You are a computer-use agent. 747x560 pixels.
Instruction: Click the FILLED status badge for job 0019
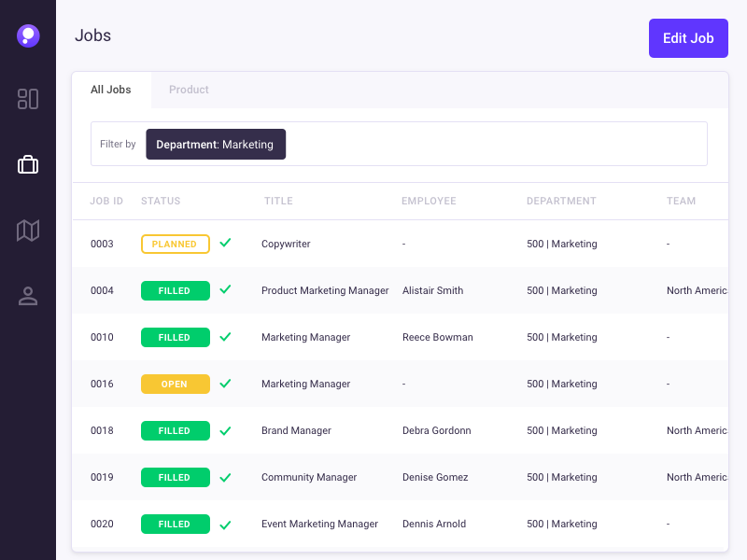[x=176, y=477]
